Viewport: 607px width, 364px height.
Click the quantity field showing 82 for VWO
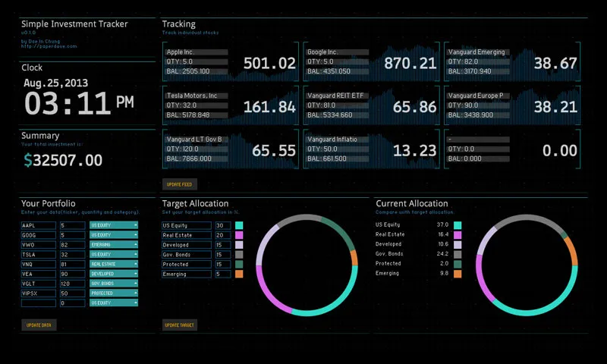click(72, 244)
